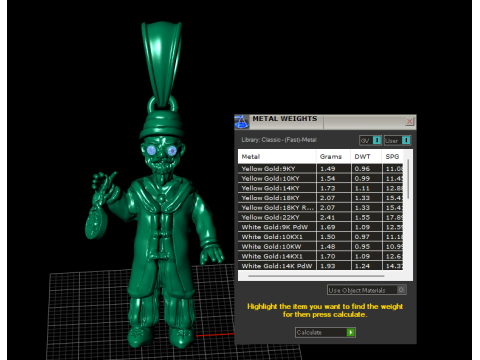Click the 1.55 DWT value
480x360 pixels.
(362, 217)
